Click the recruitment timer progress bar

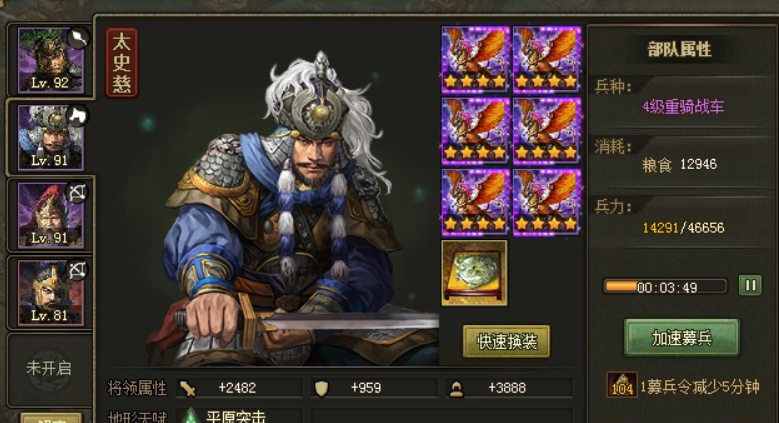tap(666, 287)
